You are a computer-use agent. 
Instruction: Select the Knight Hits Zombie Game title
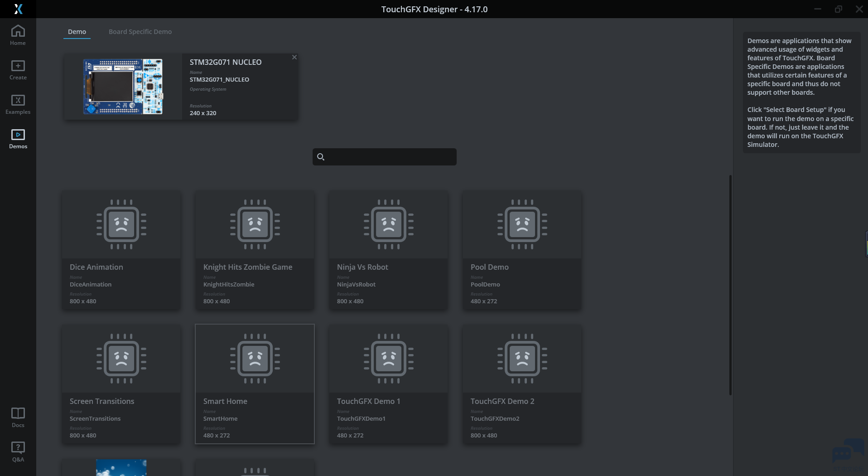(248, 267)
